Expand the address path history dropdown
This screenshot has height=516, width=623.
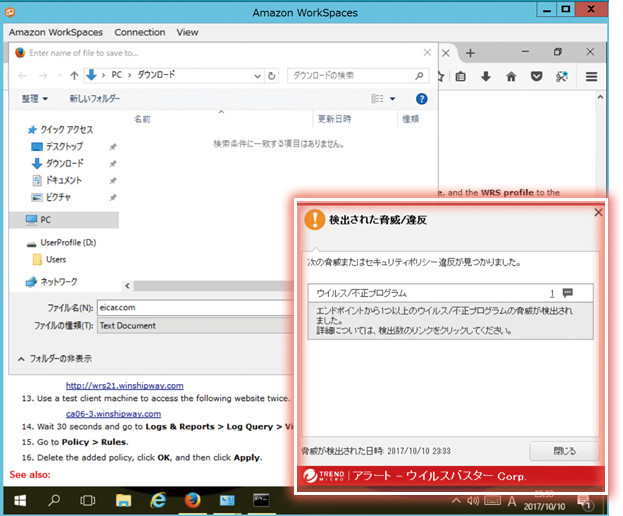click(257, 75)
